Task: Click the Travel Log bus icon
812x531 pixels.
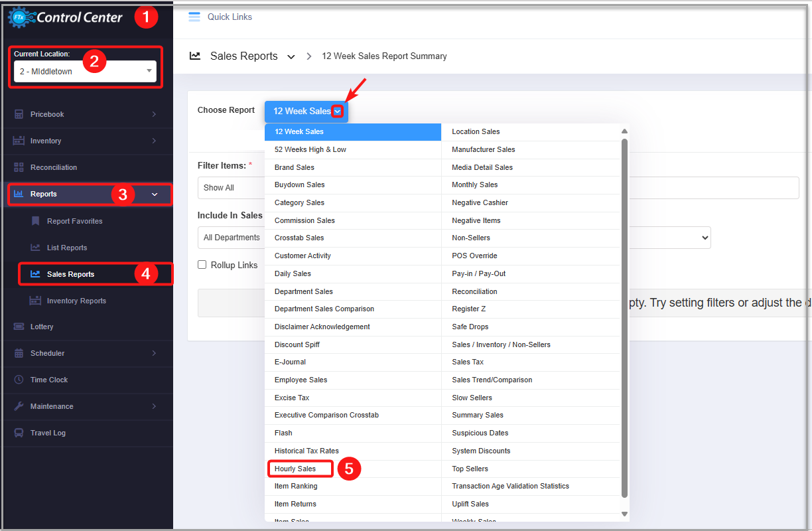Action: [19, 433]
